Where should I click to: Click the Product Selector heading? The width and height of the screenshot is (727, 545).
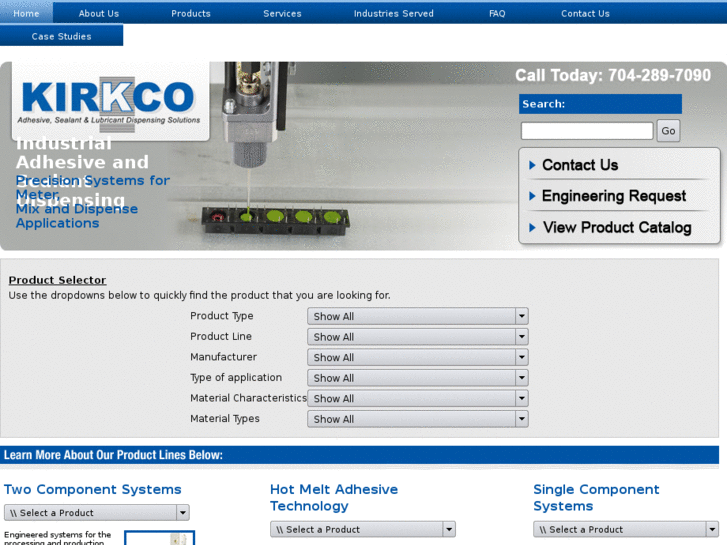pyautogui.click(x=57, y=280)
